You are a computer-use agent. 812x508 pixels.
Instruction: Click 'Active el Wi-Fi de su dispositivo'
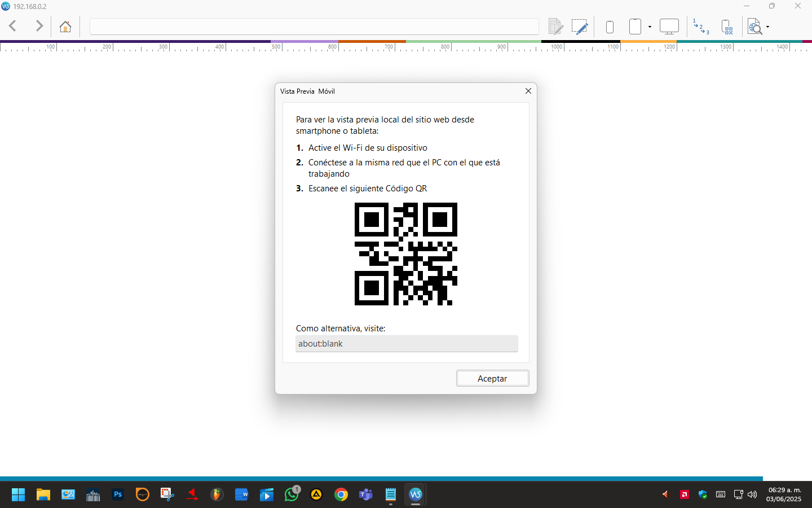click(368, 148)
